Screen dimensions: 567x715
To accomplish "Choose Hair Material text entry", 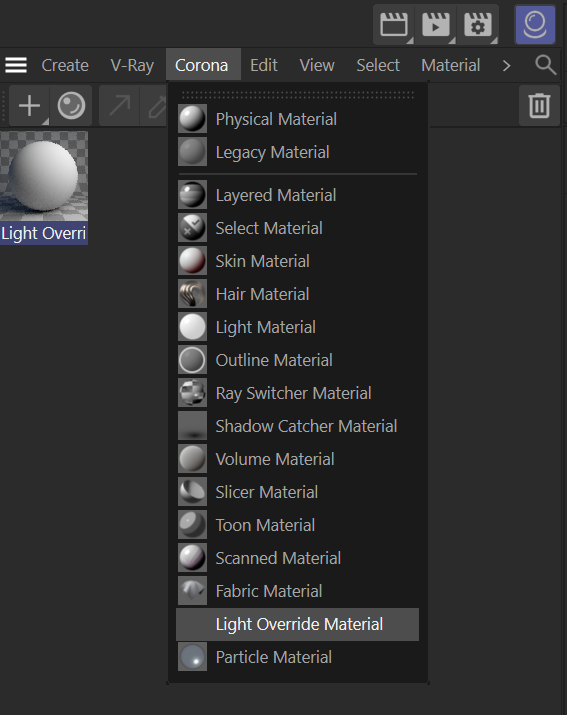I will [x=262, y=294].
